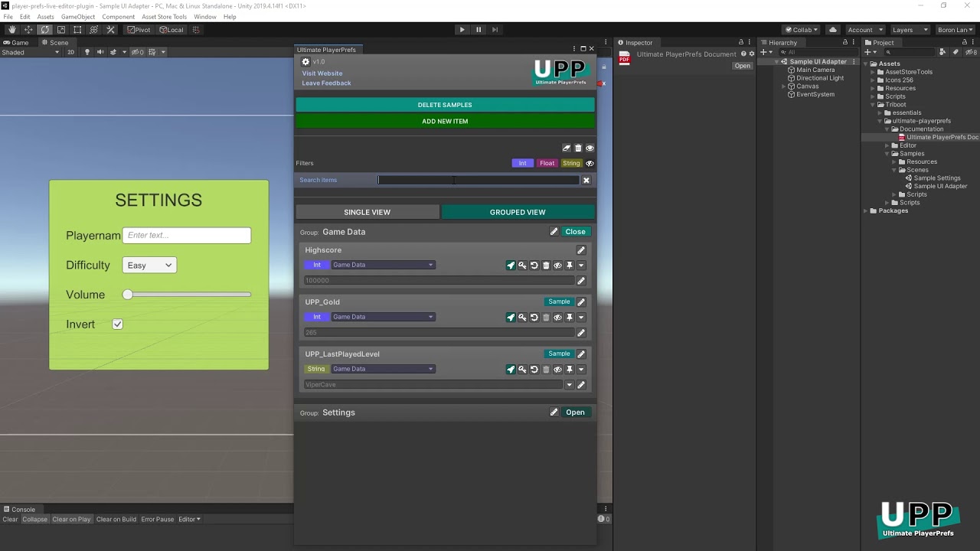The image size is (980, 551).
Task: Toggle 2D mode in Scene view
Action: (71, 52)
